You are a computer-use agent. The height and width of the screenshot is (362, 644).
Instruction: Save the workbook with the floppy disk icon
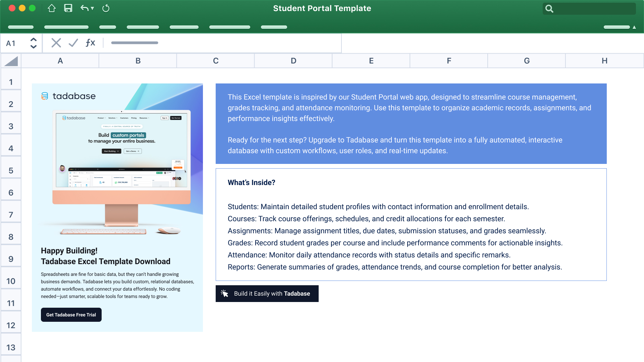(x=68, y=8)
